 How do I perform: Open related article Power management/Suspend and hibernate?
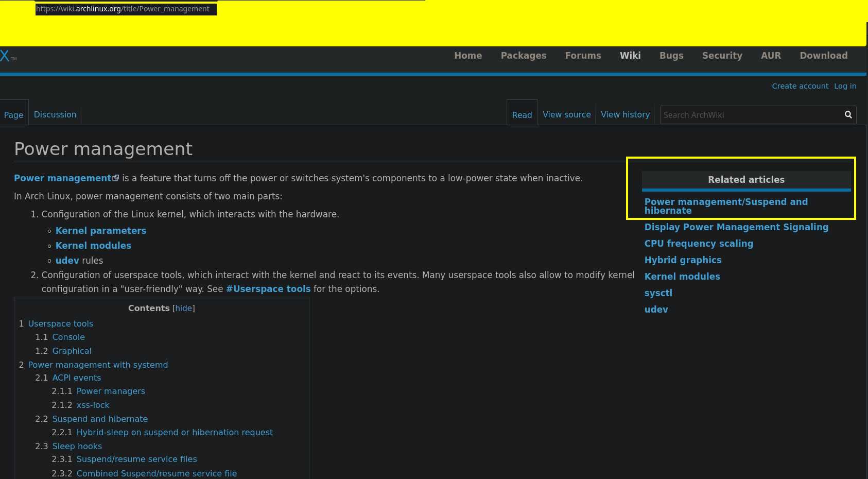[x=726, y=206]
